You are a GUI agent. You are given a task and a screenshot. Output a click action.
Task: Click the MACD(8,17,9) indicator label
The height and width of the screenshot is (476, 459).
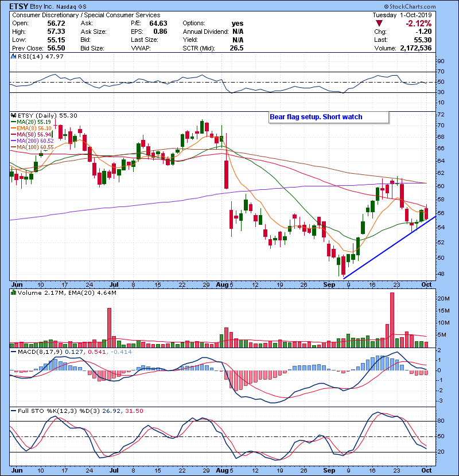point(40,352)
